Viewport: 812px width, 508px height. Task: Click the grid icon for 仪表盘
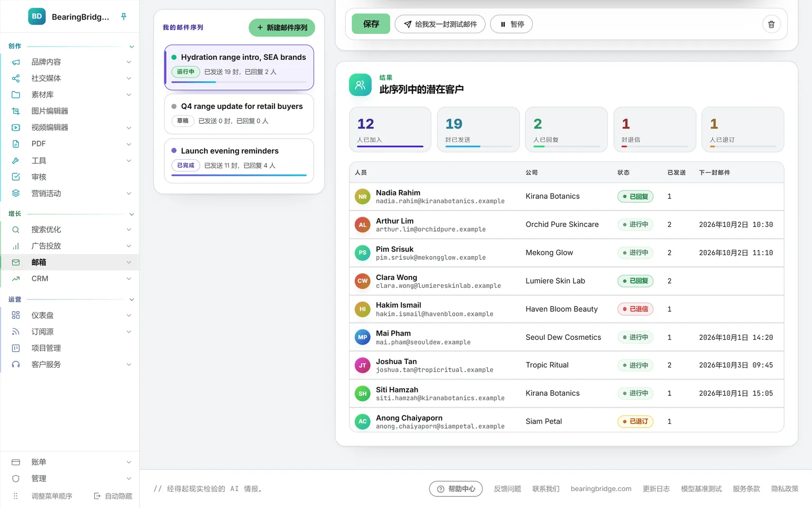[x=16, y=315]
